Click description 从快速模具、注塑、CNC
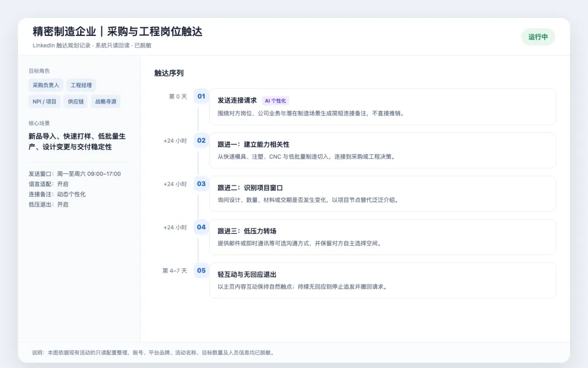Image resolution: width=588 pixels, height=368 pixels. [308, 156]
